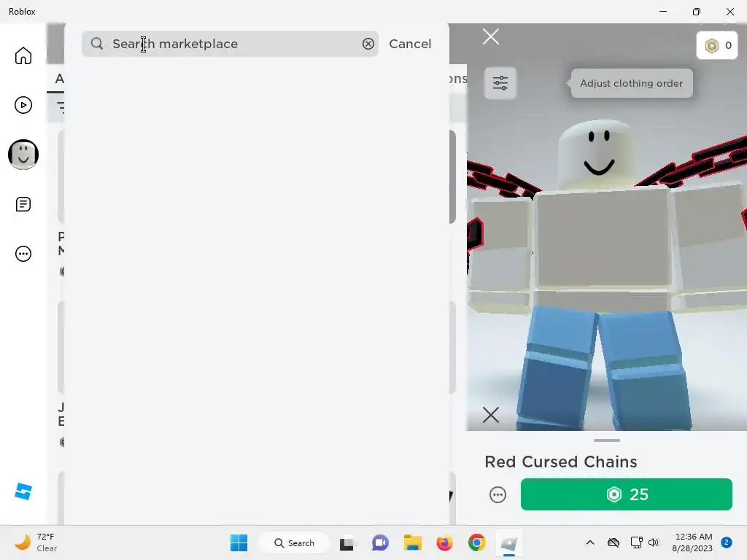Open the Chat app on taskbar

(380, 542)
